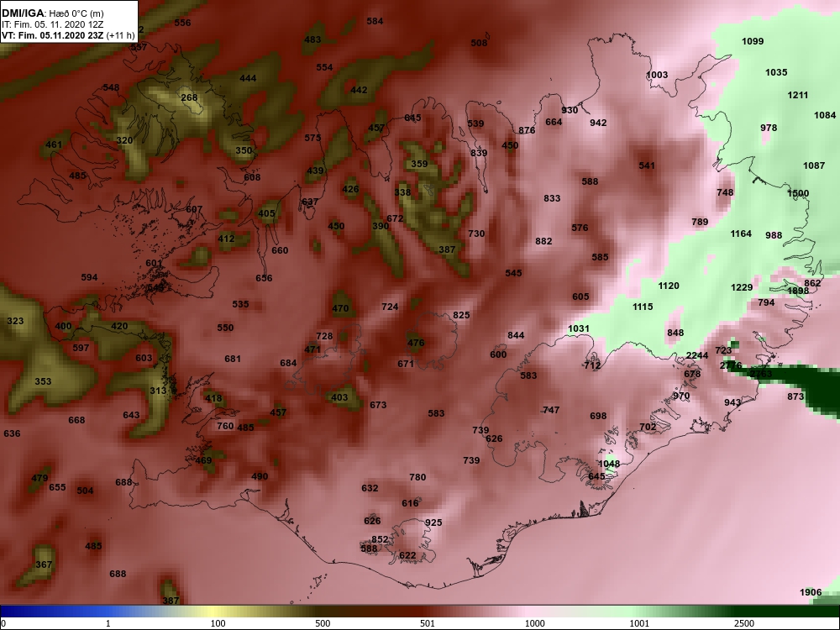840x630 pixels.
Task: Click the legend label '500'
Action: (x=323, y=623)
